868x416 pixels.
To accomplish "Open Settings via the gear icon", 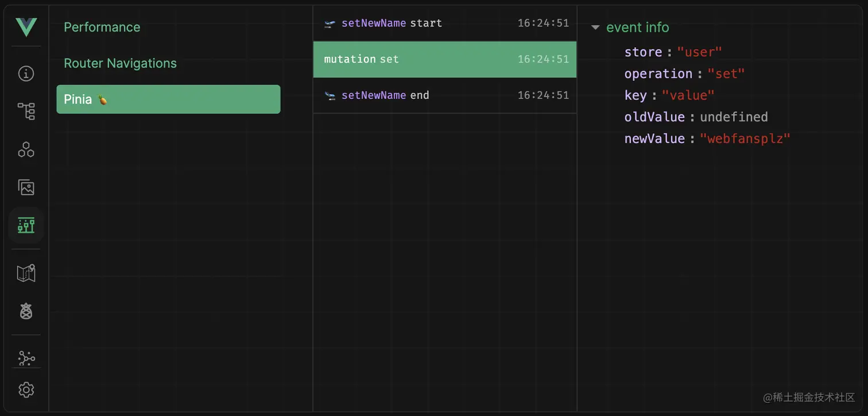I will tap(26, 390).
